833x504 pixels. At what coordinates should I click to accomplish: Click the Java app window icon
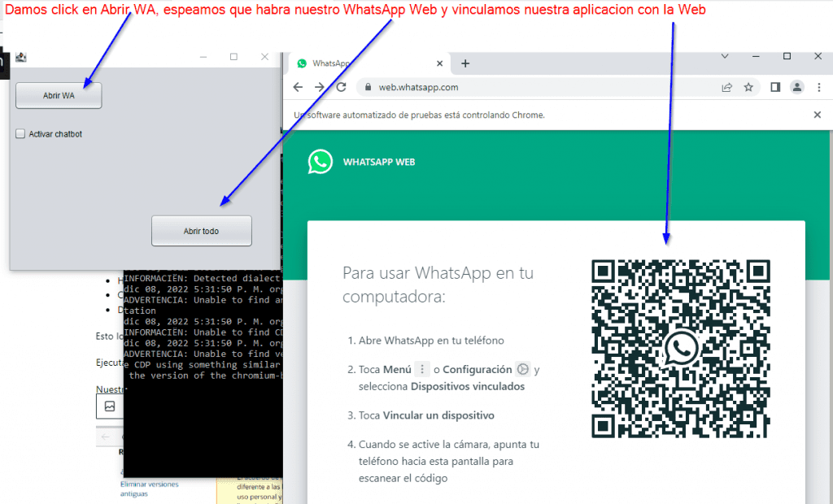(21, 57)
